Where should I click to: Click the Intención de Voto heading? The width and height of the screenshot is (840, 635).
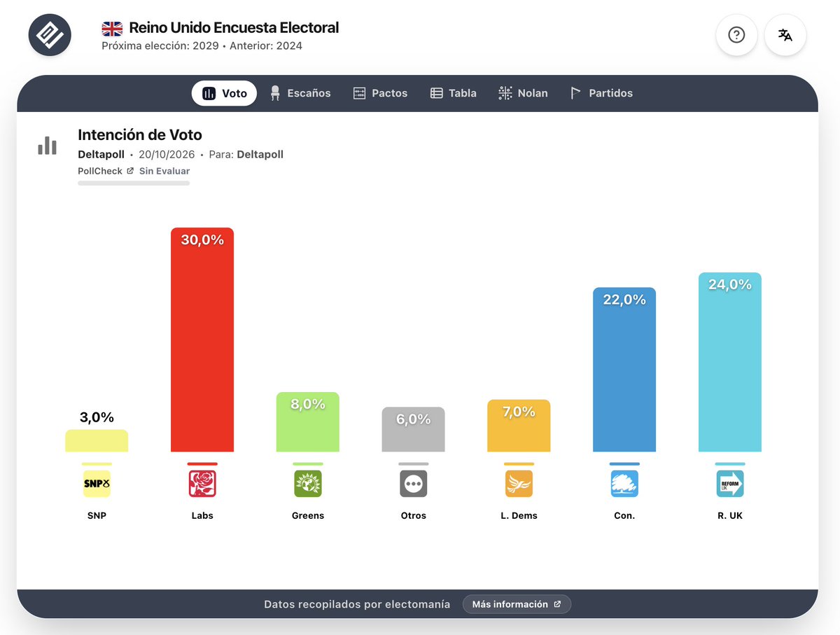pos(140,134)
